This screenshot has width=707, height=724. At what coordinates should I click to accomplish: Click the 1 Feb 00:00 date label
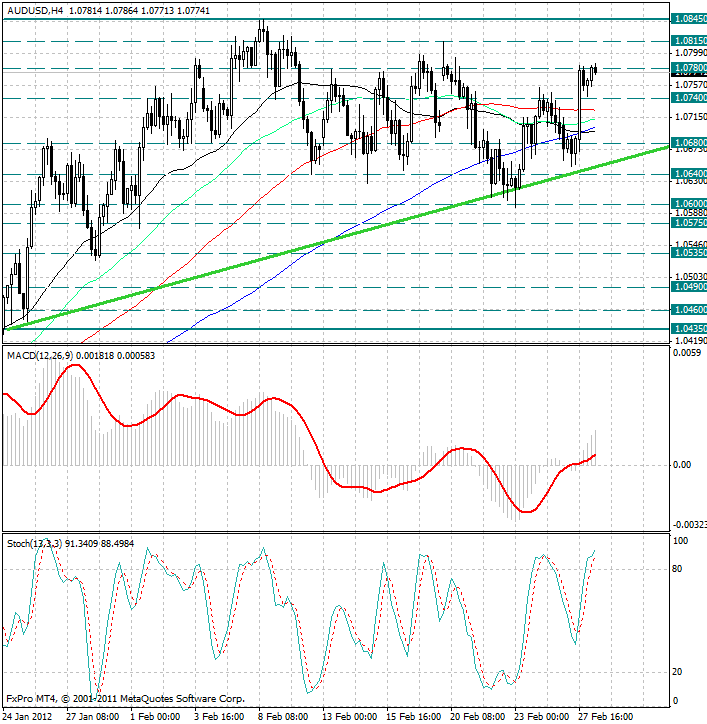pyautogui.click(x=155, y=717)
